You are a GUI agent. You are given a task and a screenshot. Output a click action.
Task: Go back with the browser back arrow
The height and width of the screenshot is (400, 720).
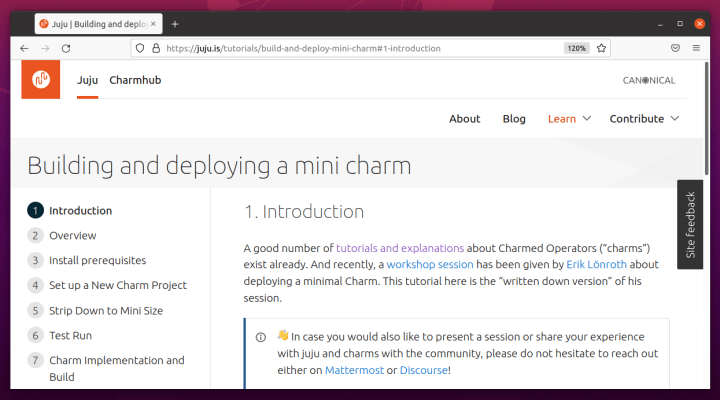click(24, 48)
